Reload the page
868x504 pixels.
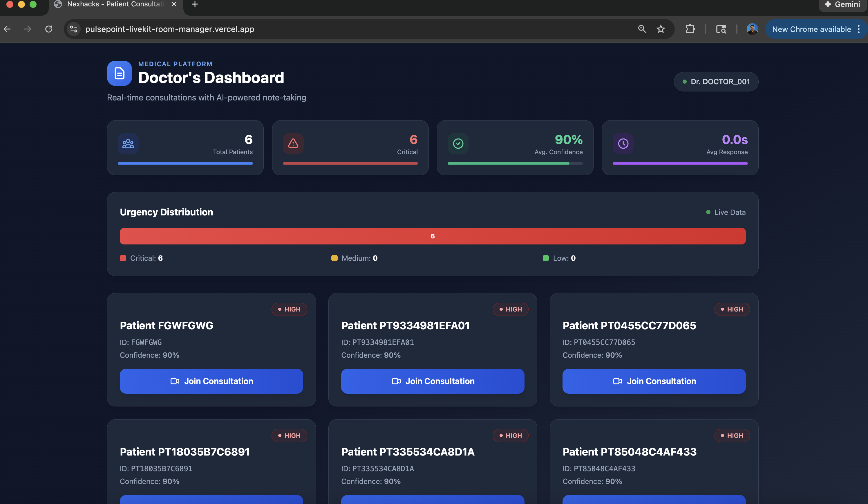(49, 29)
